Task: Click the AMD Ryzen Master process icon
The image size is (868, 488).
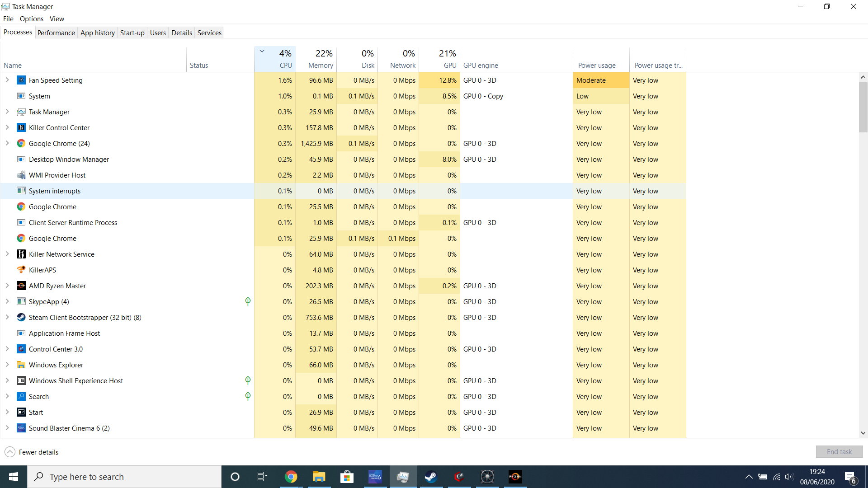Action: coord(21,286)
